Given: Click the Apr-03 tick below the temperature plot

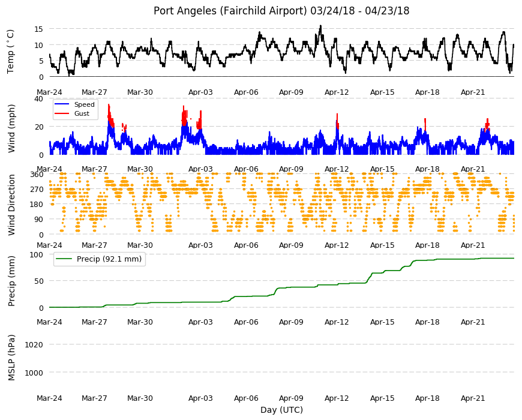Looking at the screenshot, I should point(200,92).
